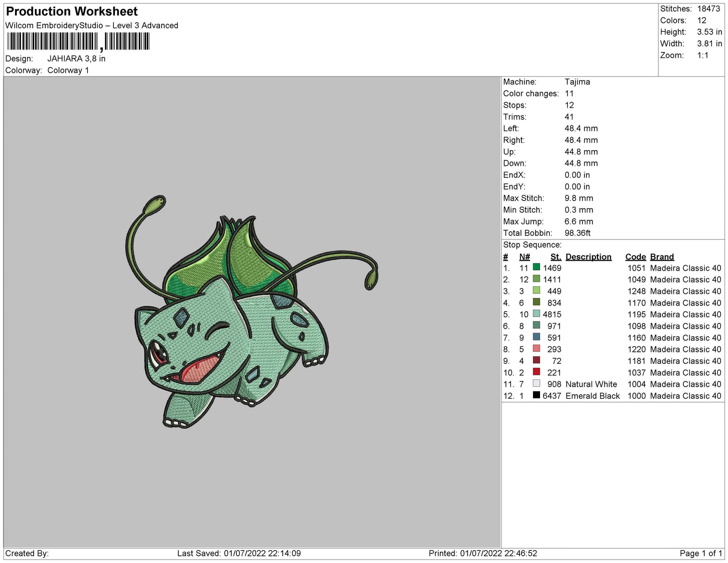Click the teal swatch for code 1195

point(537,314)
